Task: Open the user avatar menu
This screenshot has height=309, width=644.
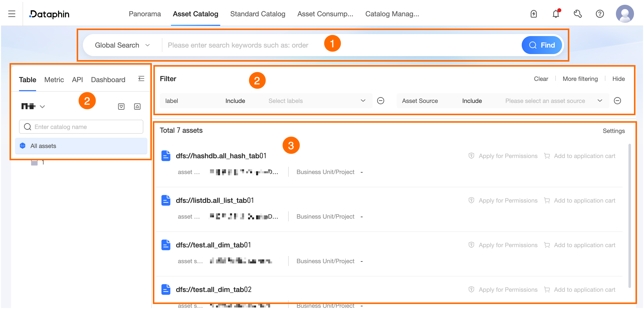Action: click(x=625, y=14)
